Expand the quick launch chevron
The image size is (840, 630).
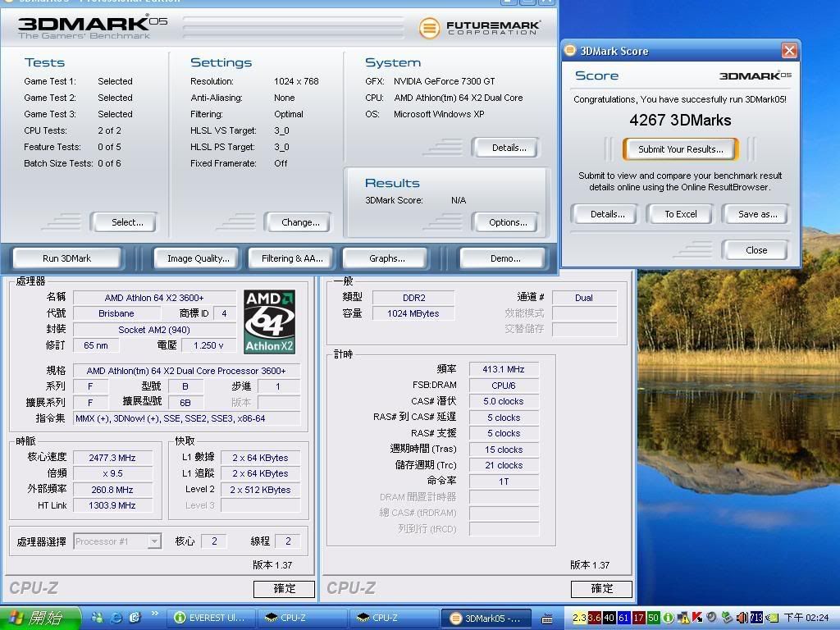(x=155, y=614)
